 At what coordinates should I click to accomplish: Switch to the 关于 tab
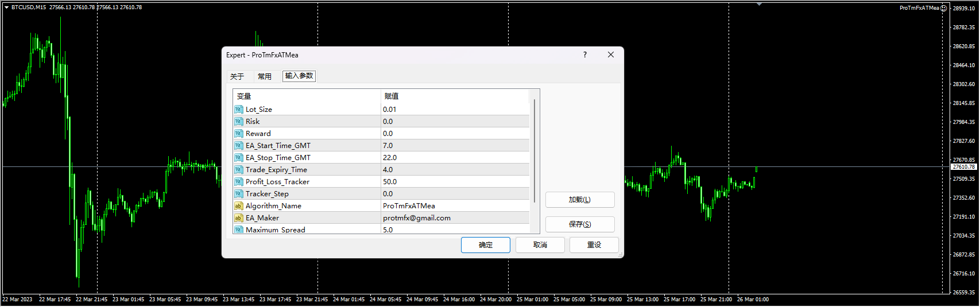click(x=237, y=76)
